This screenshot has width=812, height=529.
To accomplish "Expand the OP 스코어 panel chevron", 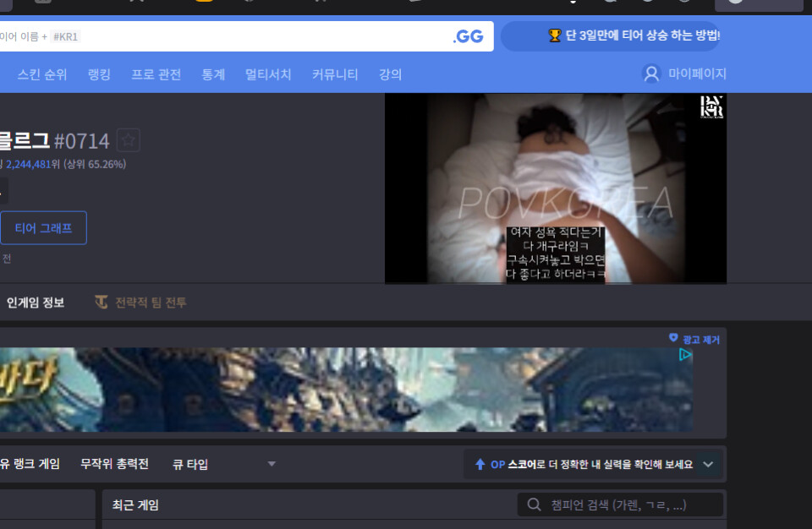I will 708,464.
